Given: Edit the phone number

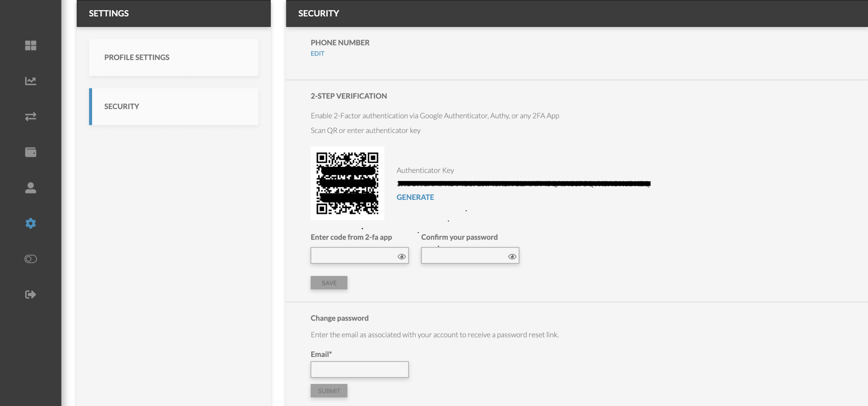Looking at the screenshot, I should 317,53.
